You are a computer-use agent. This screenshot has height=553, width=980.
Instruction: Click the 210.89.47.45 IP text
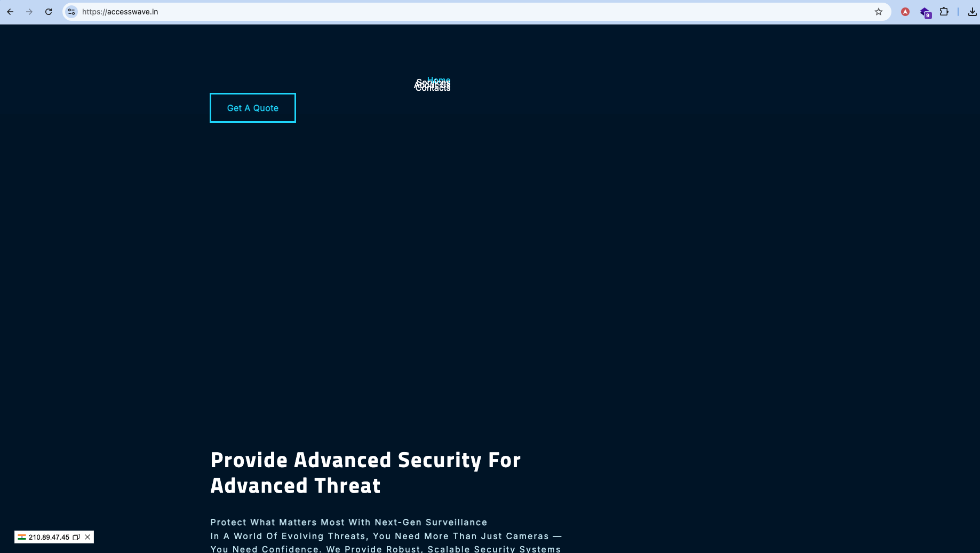point(49,537)
